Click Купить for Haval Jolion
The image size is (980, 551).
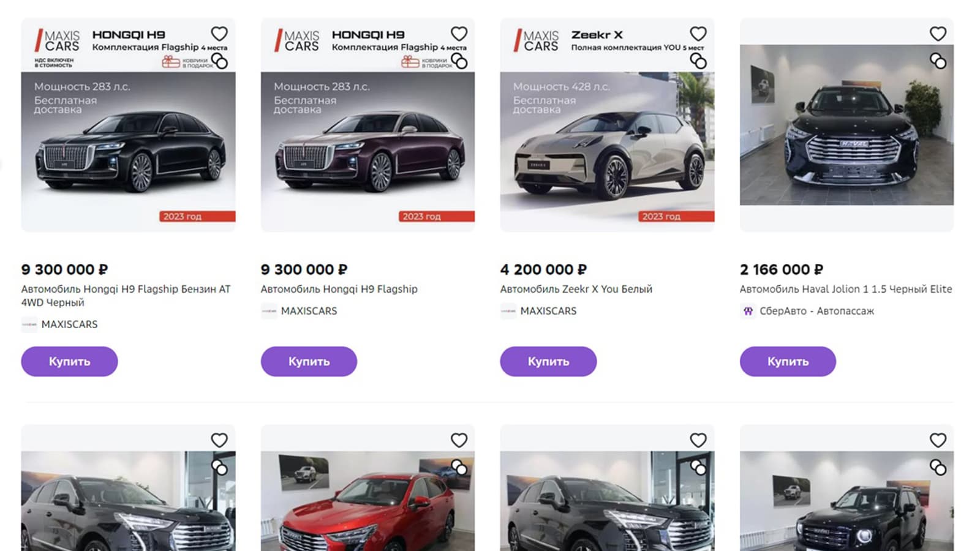click(788, 361)
